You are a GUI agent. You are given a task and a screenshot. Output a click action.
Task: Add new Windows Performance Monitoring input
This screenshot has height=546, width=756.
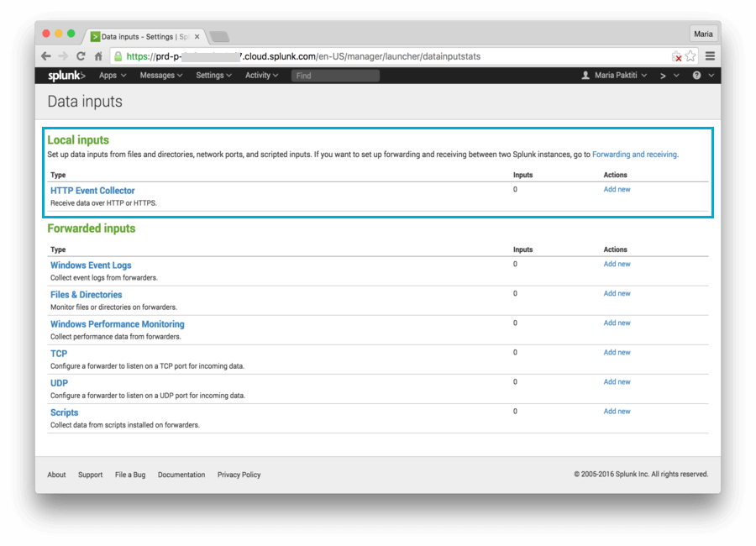[617, 323]
